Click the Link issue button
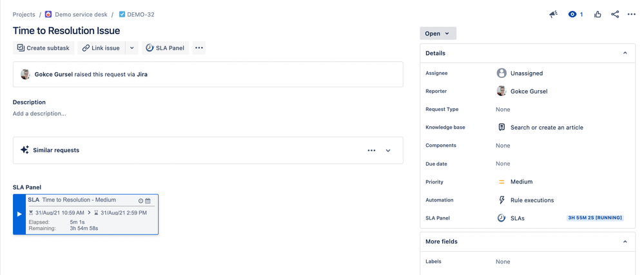Screen dimensions: 644x275 pos(101,48)
